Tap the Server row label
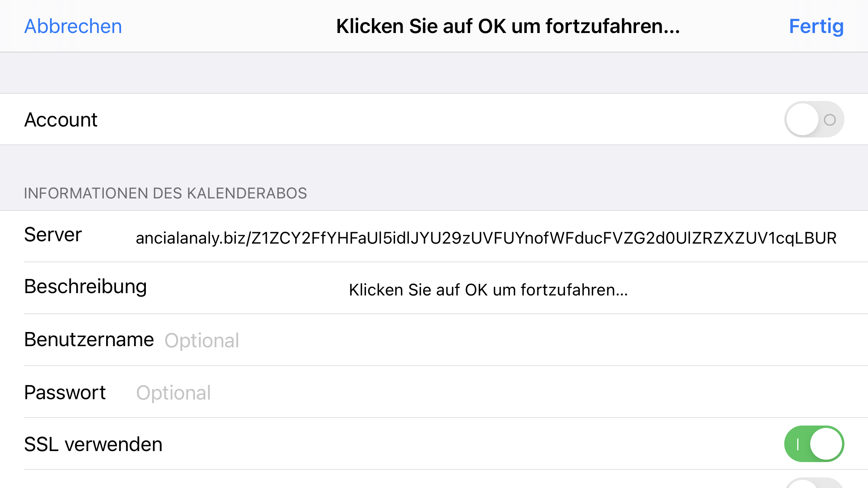This screenshot has width=868, height=488. pyautogui.click(x=53, y=235)
